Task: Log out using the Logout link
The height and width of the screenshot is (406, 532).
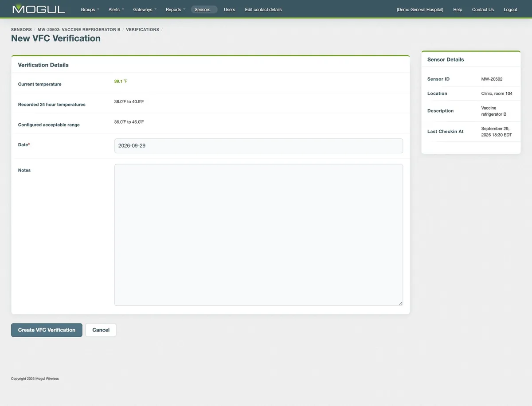Action: [x=510, y=9]
